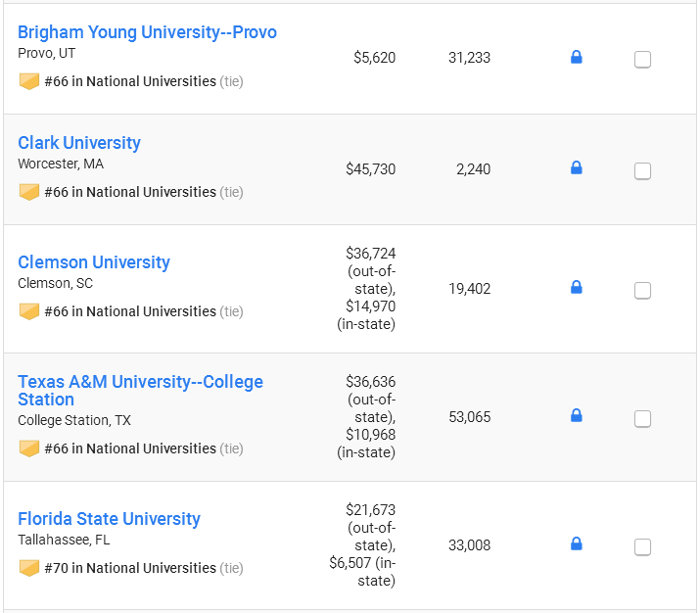Click "#66 in National Universities" under Clemson University
This screenshot has width=700, height=613.
click(130, 311)
